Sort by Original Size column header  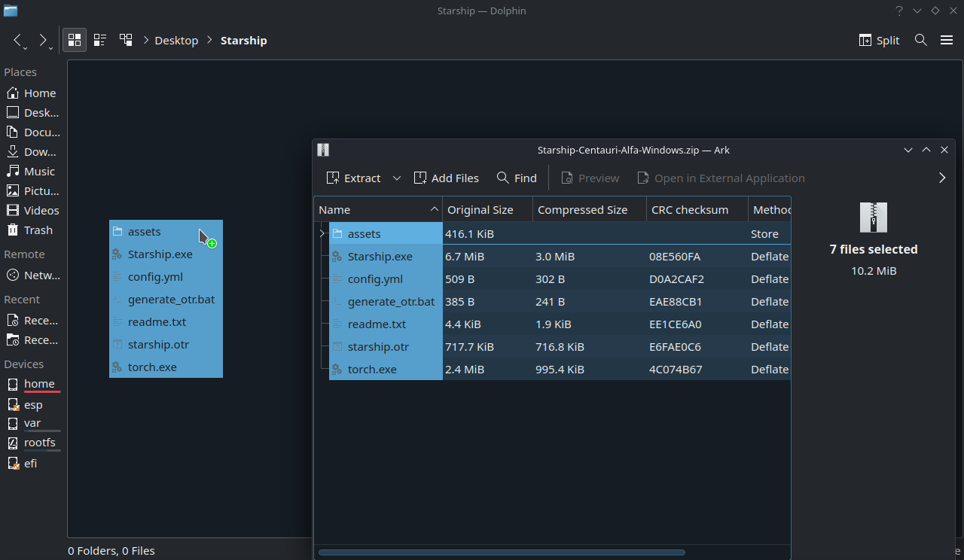tap(480, 209)
